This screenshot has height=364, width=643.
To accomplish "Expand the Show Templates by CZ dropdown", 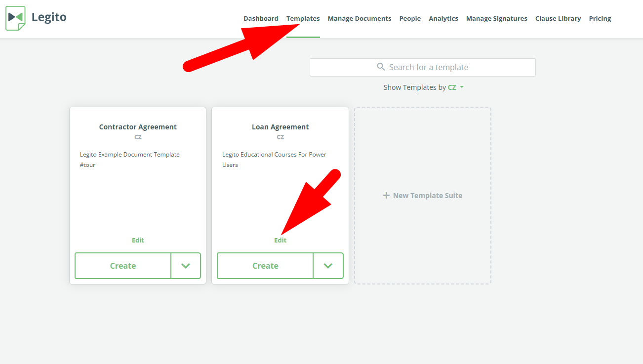I will pyautogui.click(x=455, y=87).
